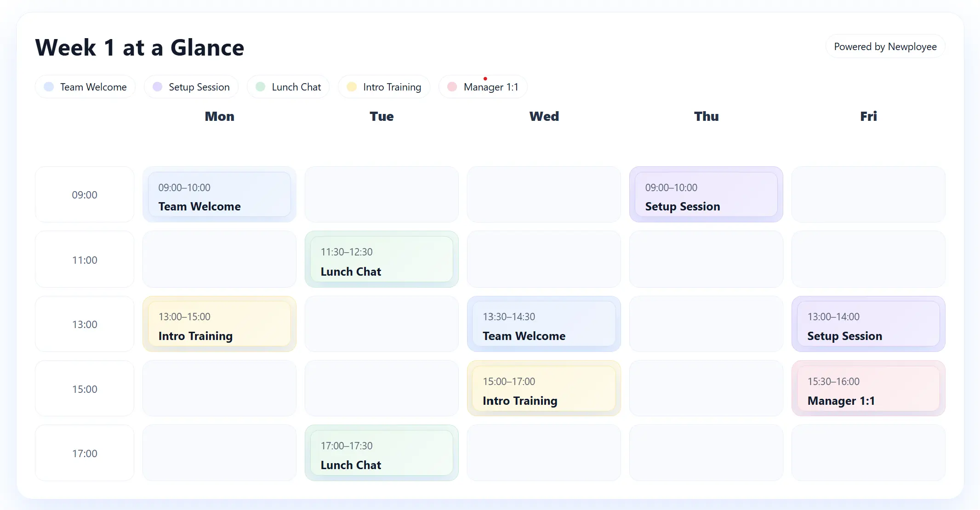The image size is (980, 510).
Task: Toggle the Lunch Chat legend chip
Action: 296,87
